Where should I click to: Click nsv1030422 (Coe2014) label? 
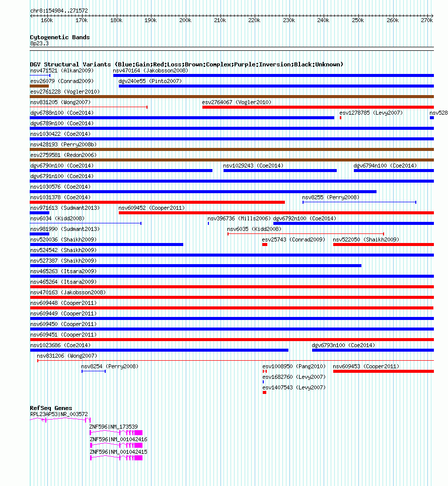click(x=60, y=134)
